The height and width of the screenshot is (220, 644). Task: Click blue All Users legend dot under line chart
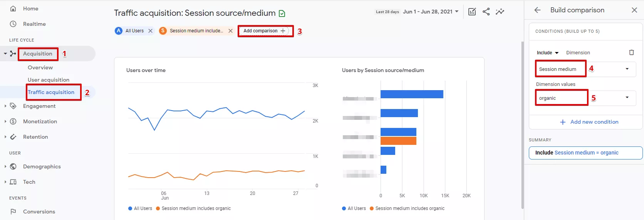130,208
